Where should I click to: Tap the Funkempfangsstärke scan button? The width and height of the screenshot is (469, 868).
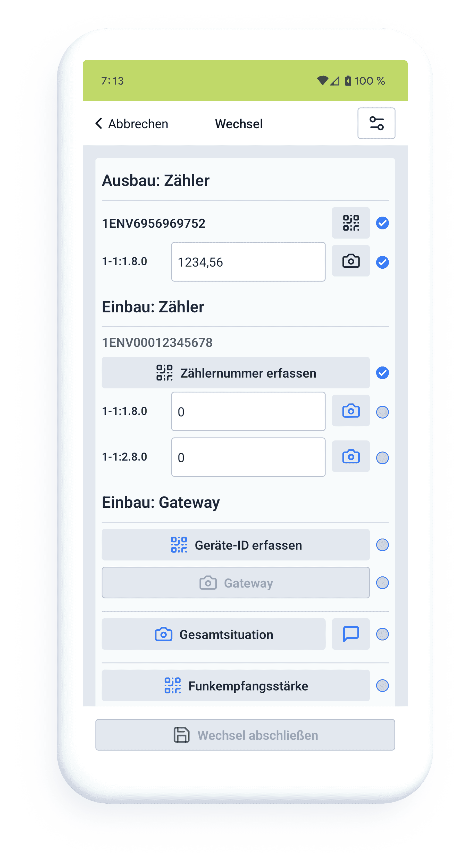click(235, 686)
